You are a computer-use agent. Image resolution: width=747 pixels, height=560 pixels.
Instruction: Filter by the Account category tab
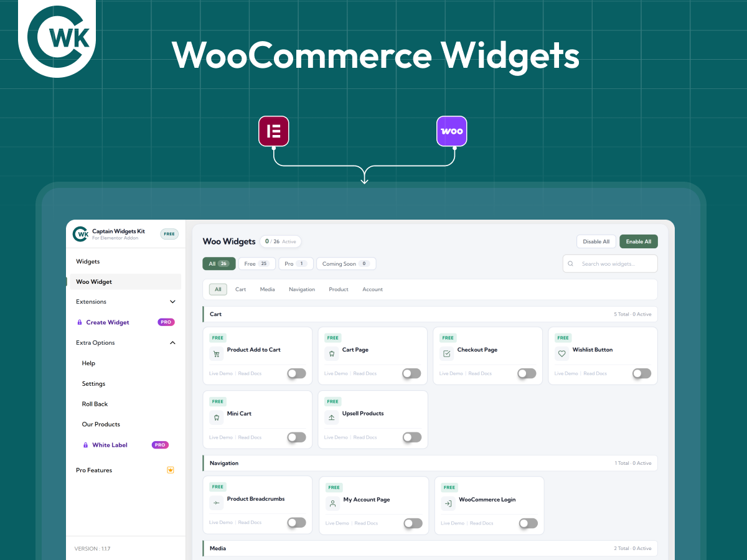pyautogui.click(x=373, y=289)
